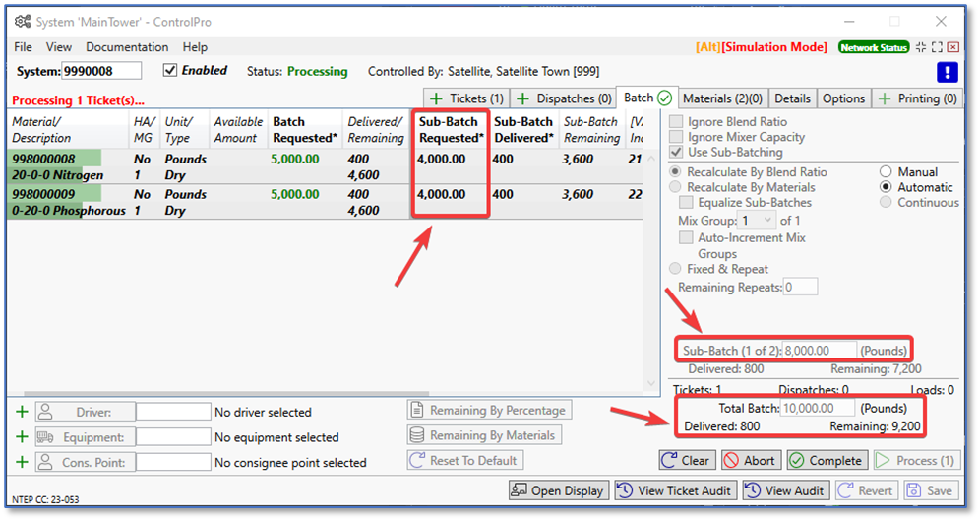
Task: Click the green Network Status indicator
Action: (874, 47)
